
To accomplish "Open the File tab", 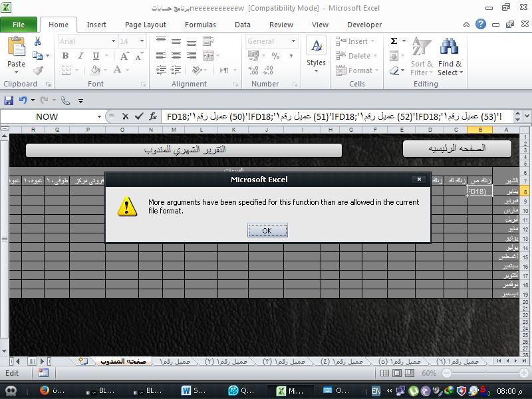I will pyautogui.click(x=19, y=25).
